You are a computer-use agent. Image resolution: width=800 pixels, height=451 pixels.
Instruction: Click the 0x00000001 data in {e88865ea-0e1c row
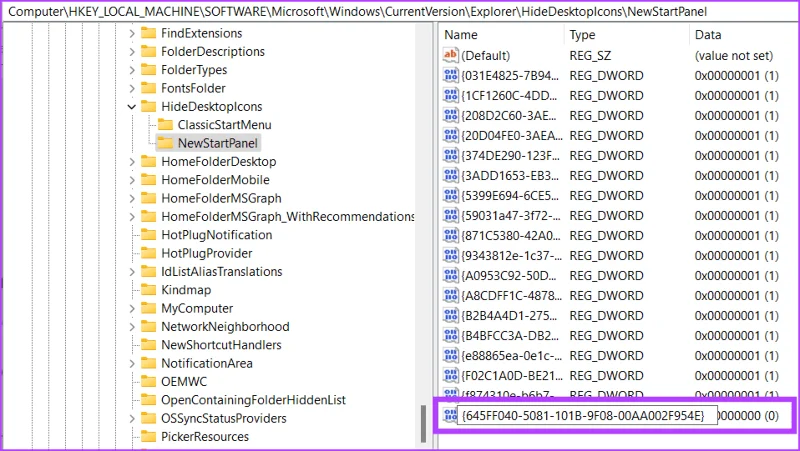tap(736, 356)
